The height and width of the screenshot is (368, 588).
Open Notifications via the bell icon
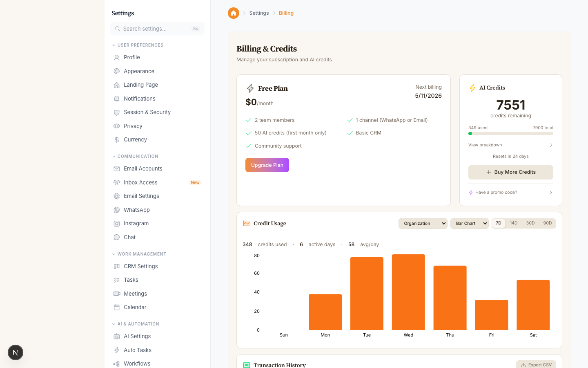(117, 99)
